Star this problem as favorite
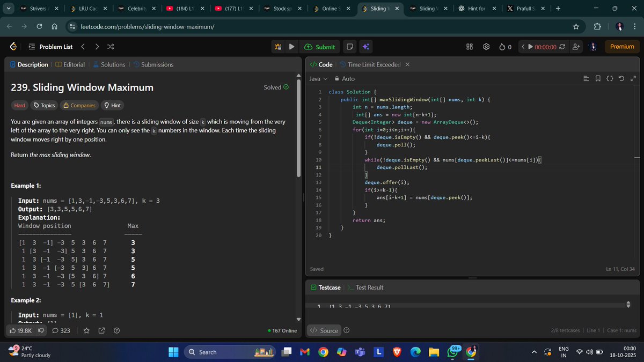Image resolution: width=644 pixels, height=362 pixels. coord(86,330)
